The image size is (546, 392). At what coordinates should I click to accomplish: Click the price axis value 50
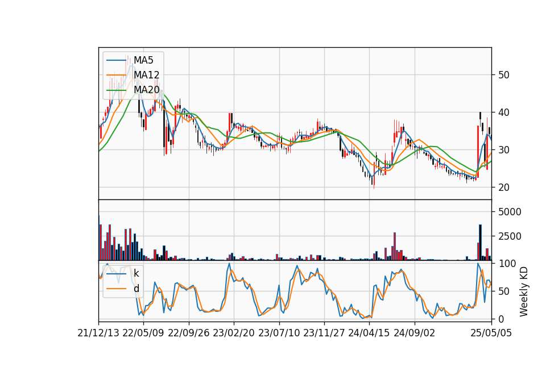pos(504,75)
